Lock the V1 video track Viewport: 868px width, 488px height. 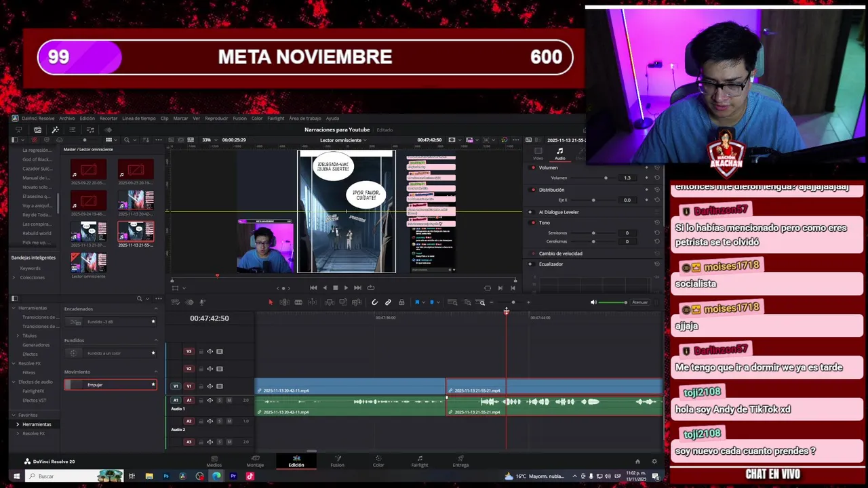[201, 386]
